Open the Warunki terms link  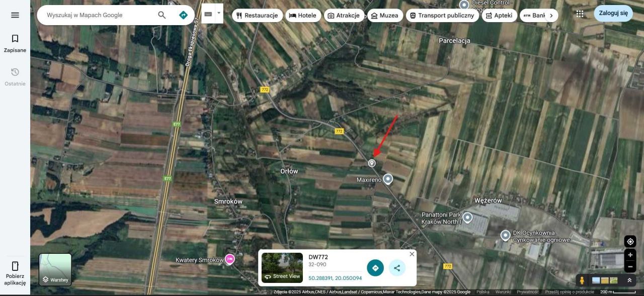click(503, 292)
